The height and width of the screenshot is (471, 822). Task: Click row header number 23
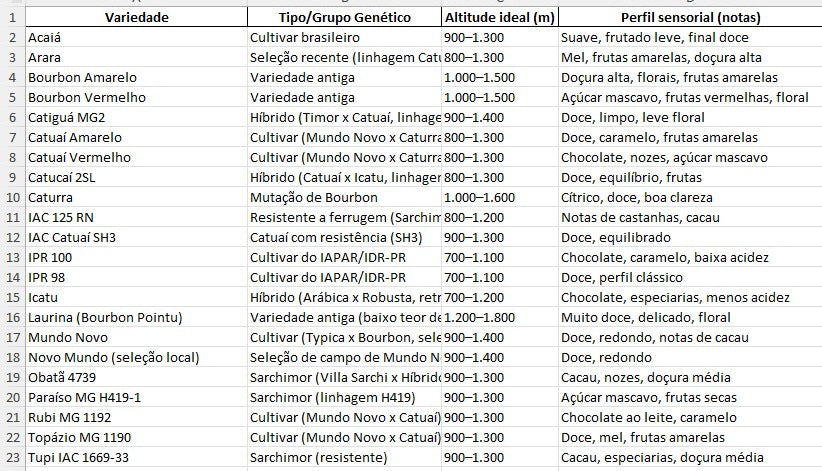(12, 457)
